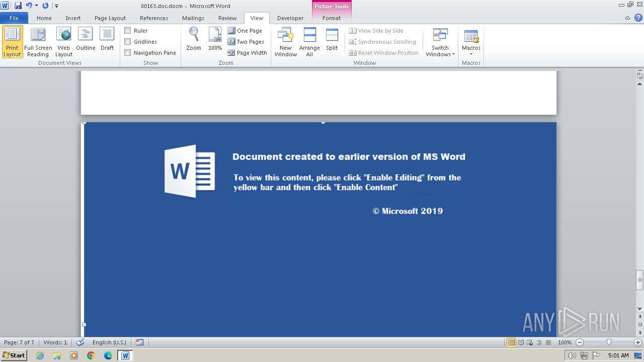Click the View Macros icon
644x362 pixels.
coord(471,37)
